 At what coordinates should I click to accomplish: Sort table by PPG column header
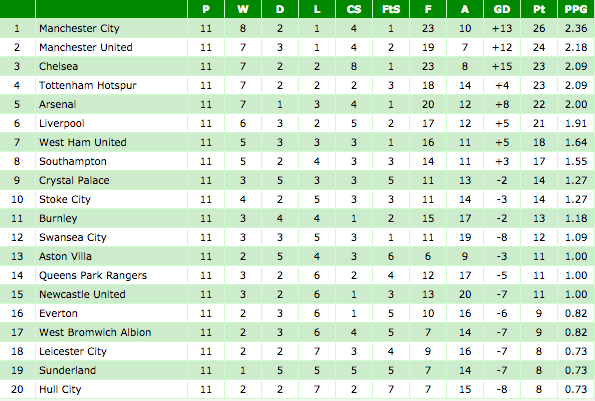pos(576,9)
